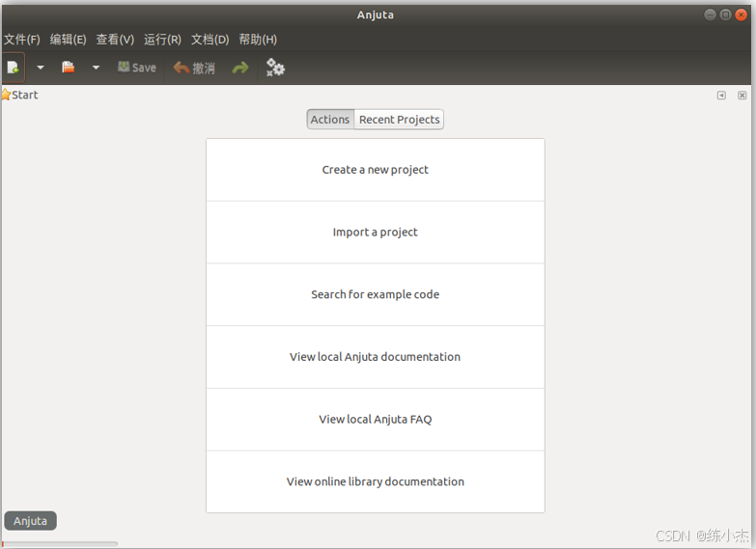Click Search for example code
Screen dimensions: 756x549
[x=376, y=294]
